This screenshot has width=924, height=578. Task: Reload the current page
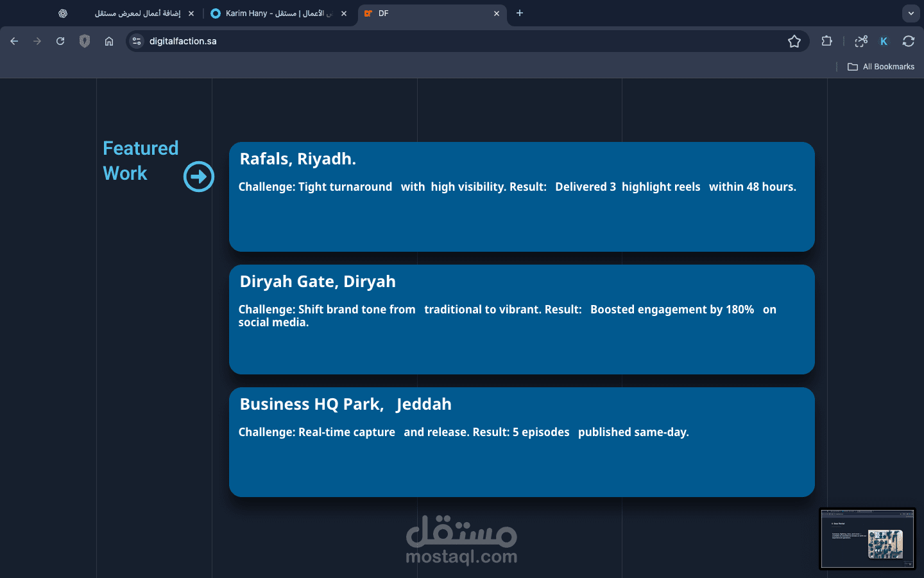click(60, 41)
